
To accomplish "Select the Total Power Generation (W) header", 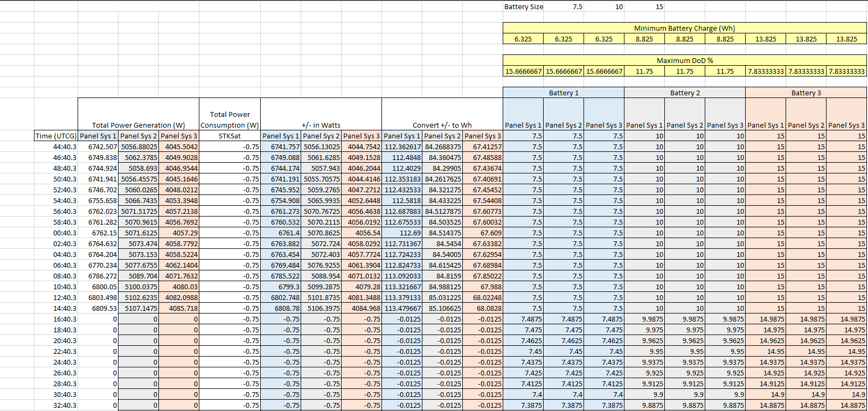I will coord(138,125).
